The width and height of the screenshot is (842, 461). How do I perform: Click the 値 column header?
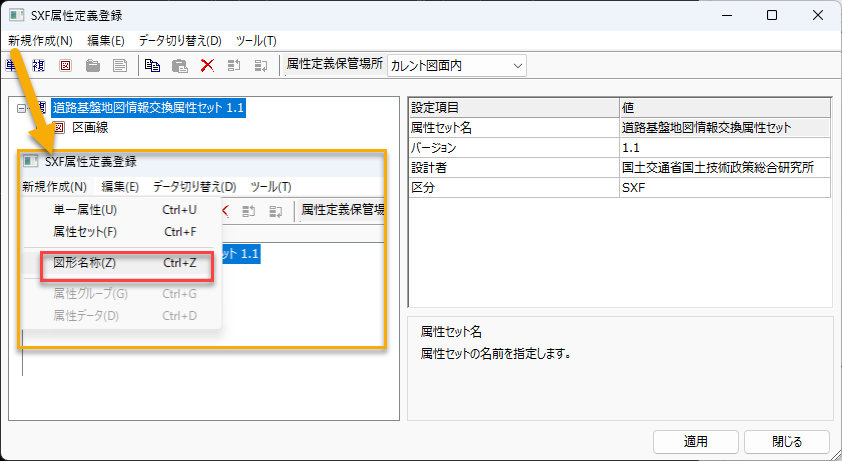point(725,107)
